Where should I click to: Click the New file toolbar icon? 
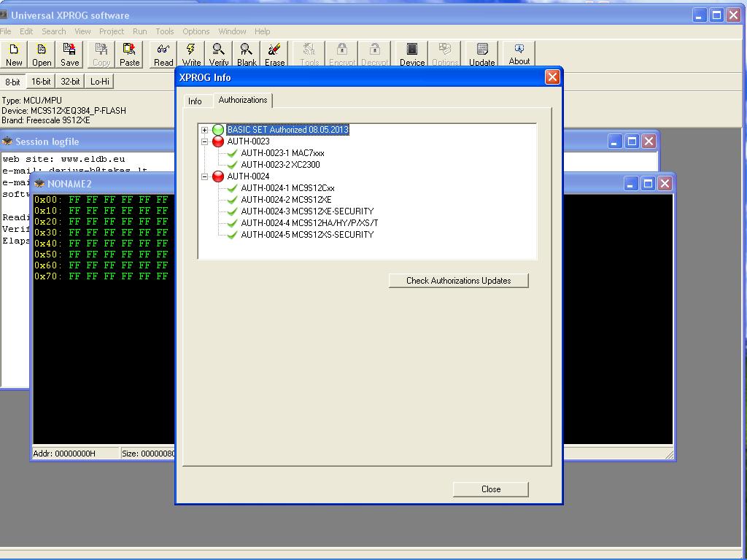coord(14,54)
